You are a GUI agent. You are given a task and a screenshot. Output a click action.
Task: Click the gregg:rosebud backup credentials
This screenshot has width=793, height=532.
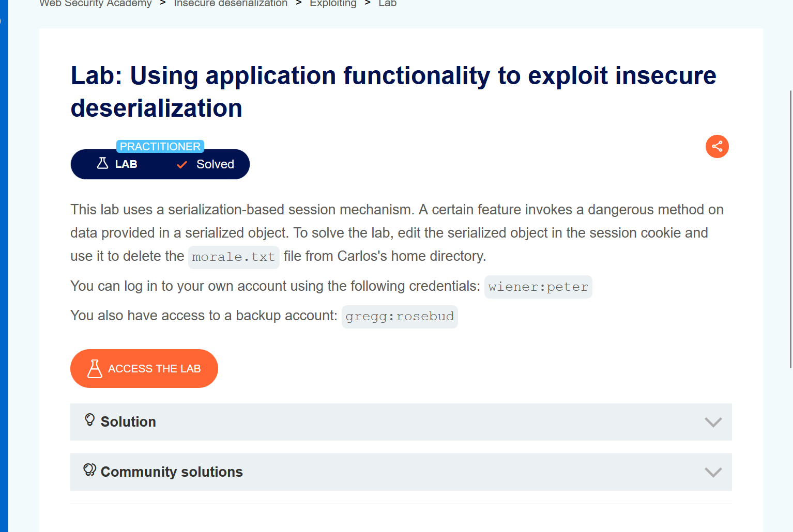(400, 317)
